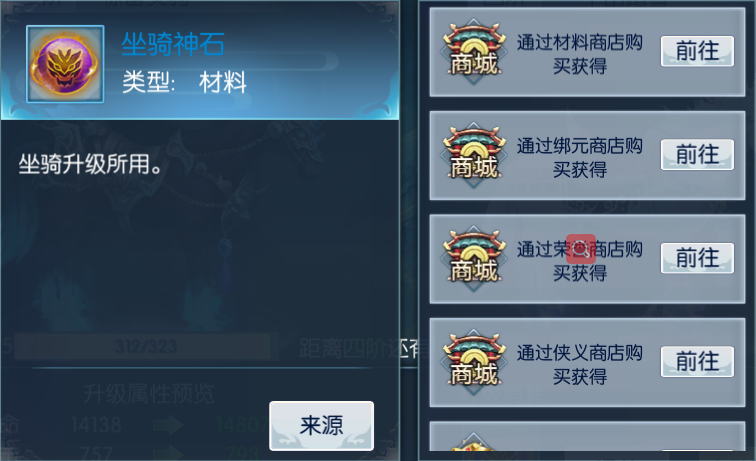This screenshot has height=461, width=756.
Task: Click the 312/323 progress bar
Action: [146, 346]
